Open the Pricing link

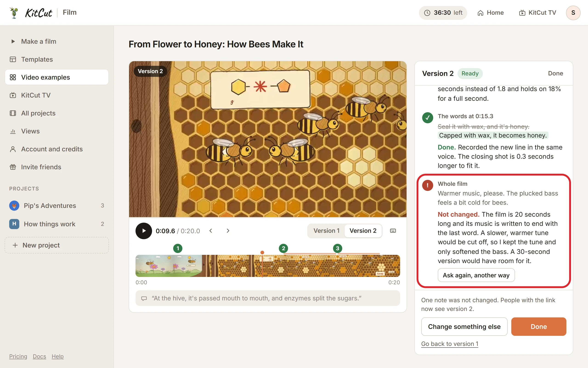coord(18,356)
